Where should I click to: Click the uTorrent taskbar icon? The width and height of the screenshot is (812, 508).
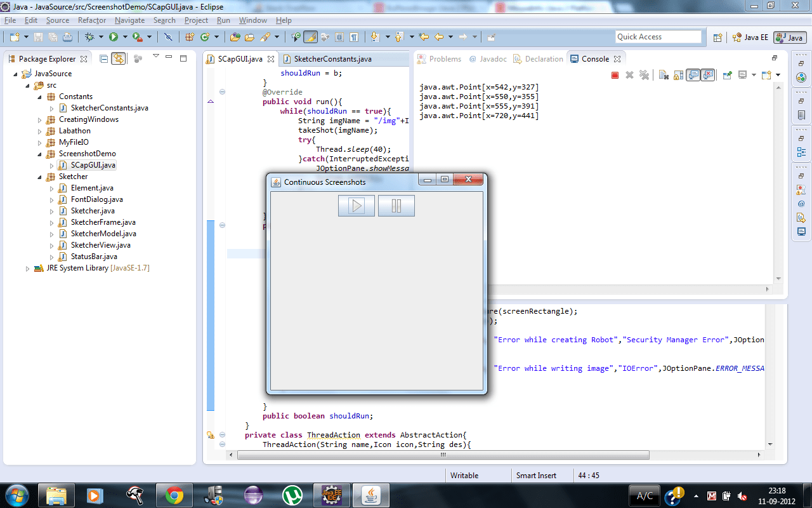[292, 495]
